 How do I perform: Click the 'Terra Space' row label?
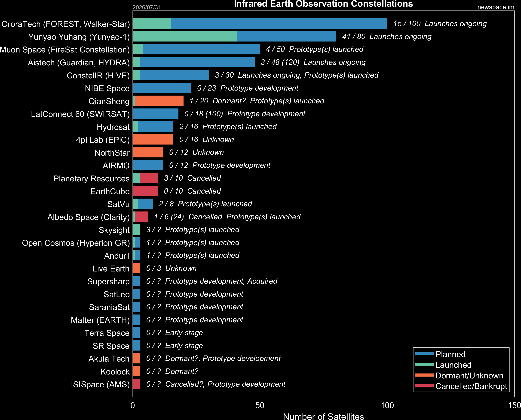(107, 333)
